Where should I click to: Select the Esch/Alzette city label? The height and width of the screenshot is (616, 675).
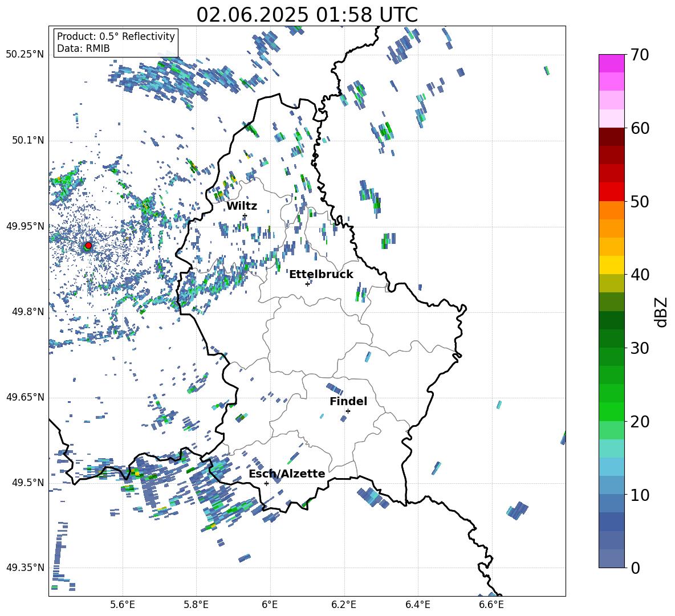click(x=287, y=474)
